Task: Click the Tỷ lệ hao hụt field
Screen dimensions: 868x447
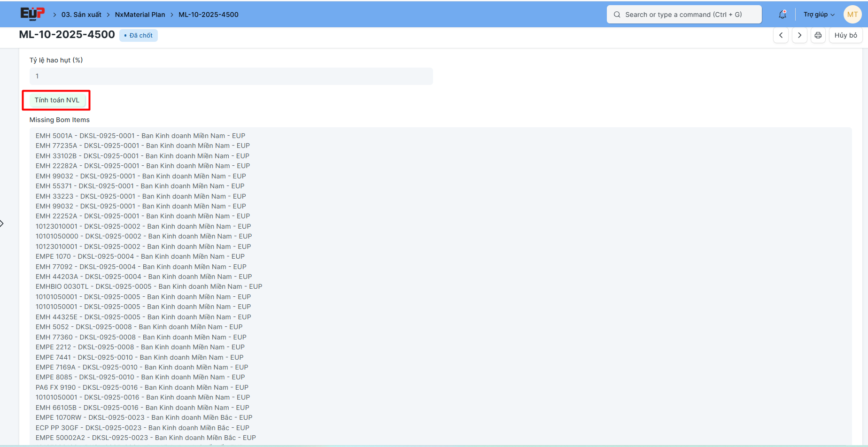Action: pos(231,76)
